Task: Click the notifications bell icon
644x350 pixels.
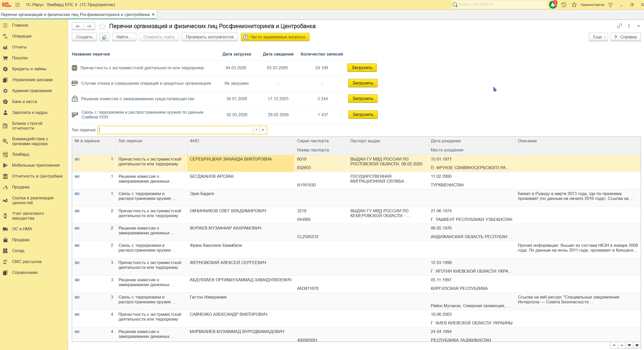Action: coord(553,5)
